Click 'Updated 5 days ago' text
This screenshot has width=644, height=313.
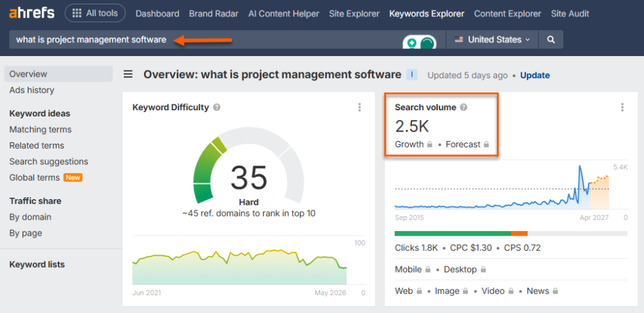[467, 76]
